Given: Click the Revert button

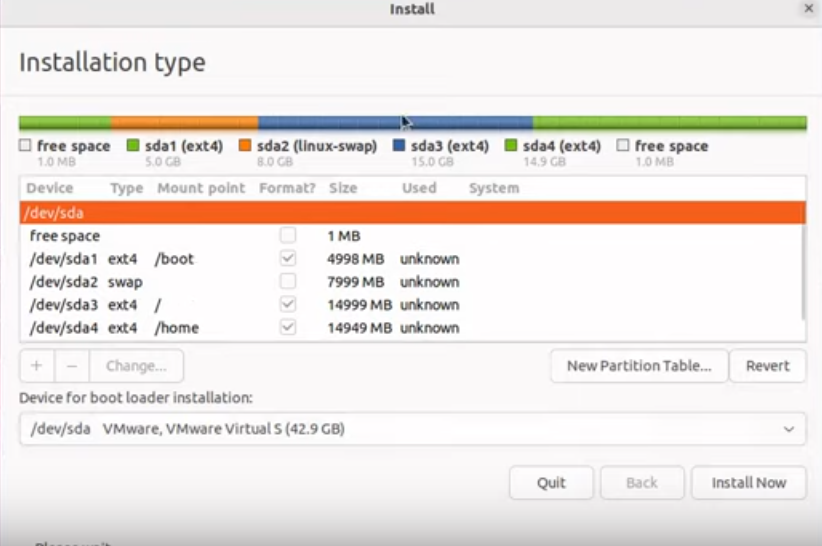Looking at the screenshot, I should (767, 366).
